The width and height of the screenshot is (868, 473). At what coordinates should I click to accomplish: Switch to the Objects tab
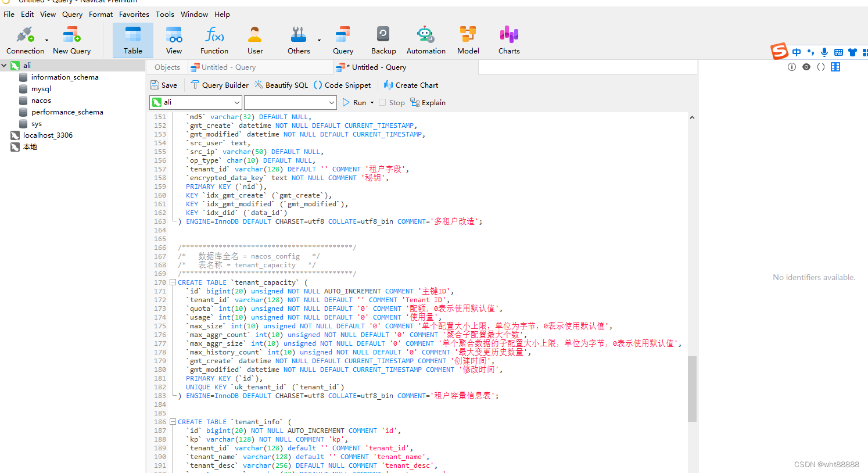point(167,67)
